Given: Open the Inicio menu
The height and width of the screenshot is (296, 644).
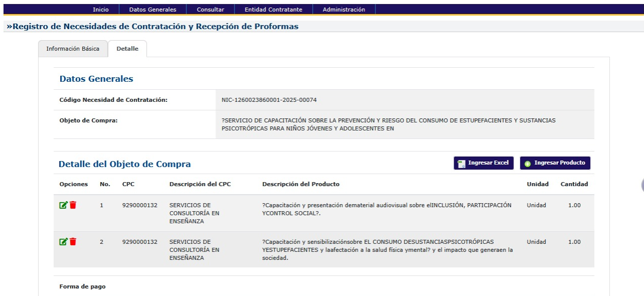Looking at the screenshot, I should 101,10.
